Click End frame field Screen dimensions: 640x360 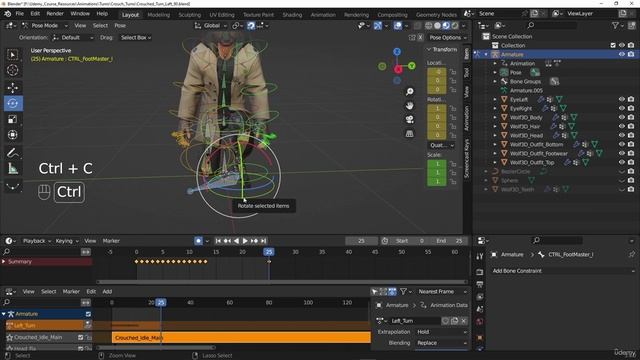449,241
